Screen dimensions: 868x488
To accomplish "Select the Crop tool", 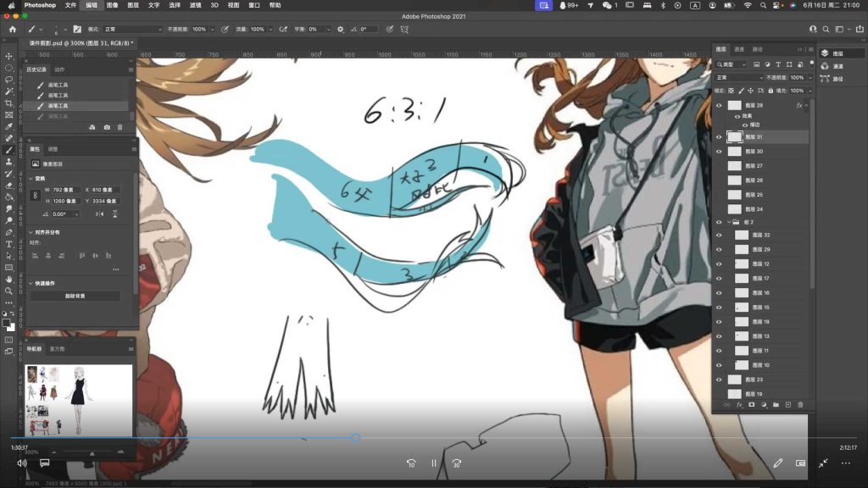I will click(x=8, y=103).
